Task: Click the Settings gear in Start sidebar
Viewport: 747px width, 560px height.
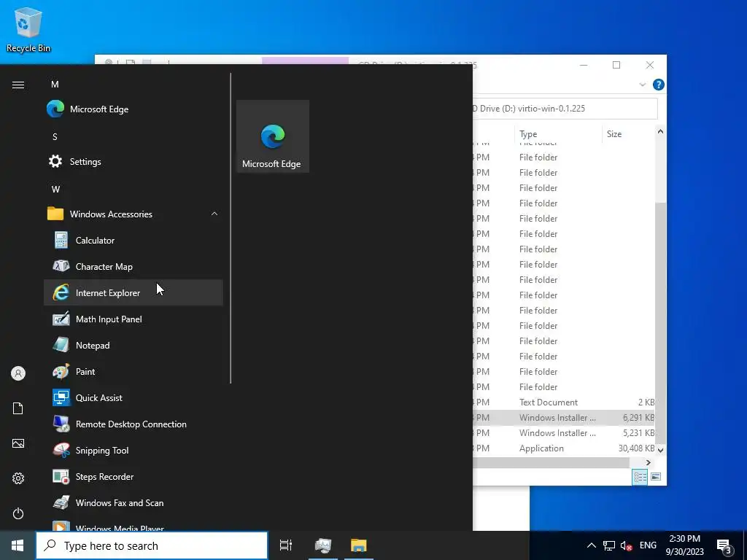Action: [x=18, y=478]
